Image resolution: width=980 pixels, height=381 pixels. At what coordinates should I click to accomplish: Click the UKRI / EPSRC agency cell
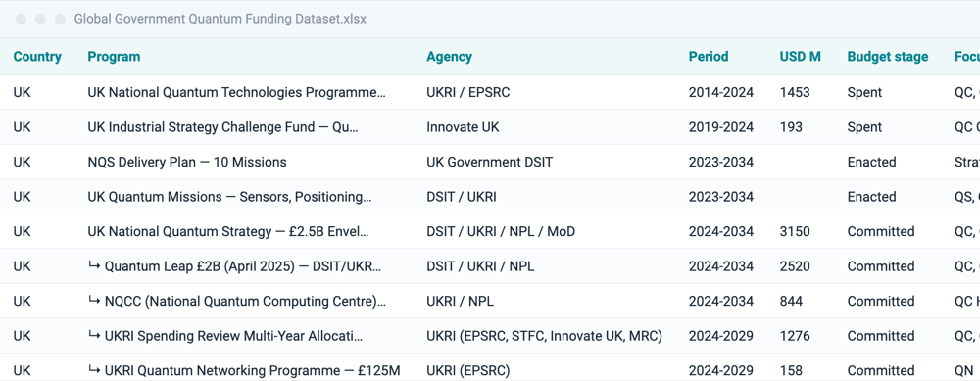[468, 92]
